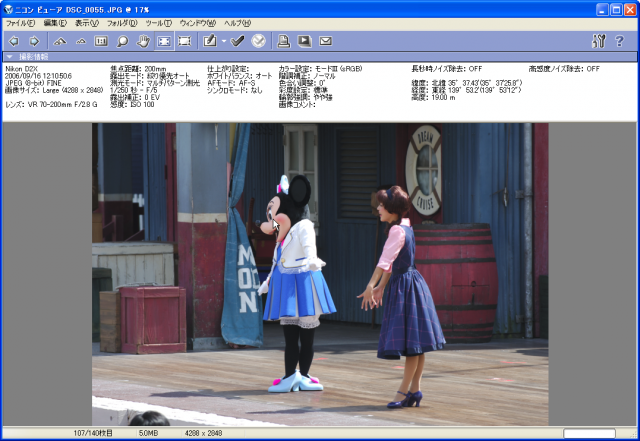640x441 pixels.
Task: Close the Nikon viewer window
Action: pos(630,9)
